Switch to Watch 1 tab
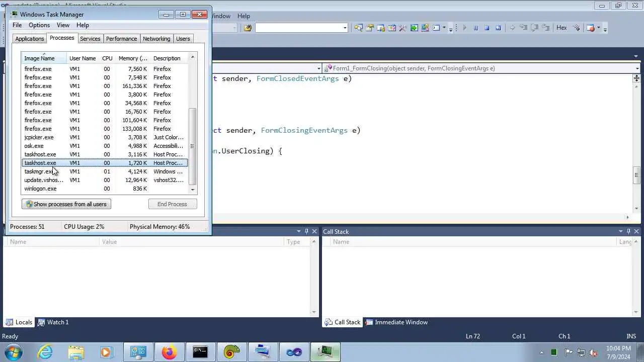Image resolution: width=644 pixels, height=362 pixels. click(x=53, y=322)
